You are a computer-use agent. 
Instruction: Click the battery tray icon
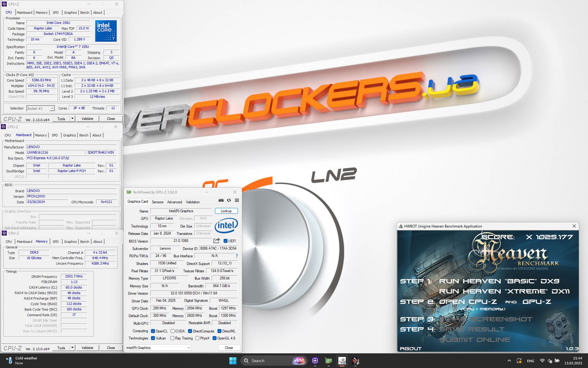(x=557, y=361)
